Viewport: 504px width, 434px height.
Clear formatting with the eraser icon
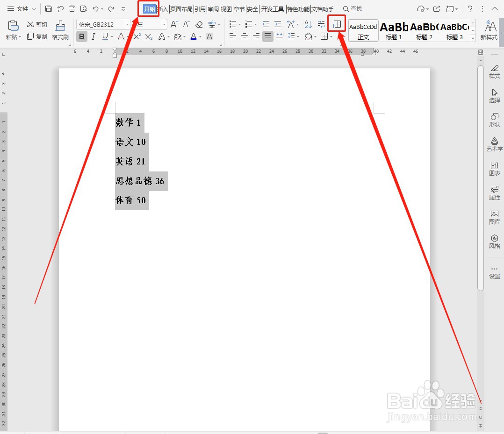point(199,24)
